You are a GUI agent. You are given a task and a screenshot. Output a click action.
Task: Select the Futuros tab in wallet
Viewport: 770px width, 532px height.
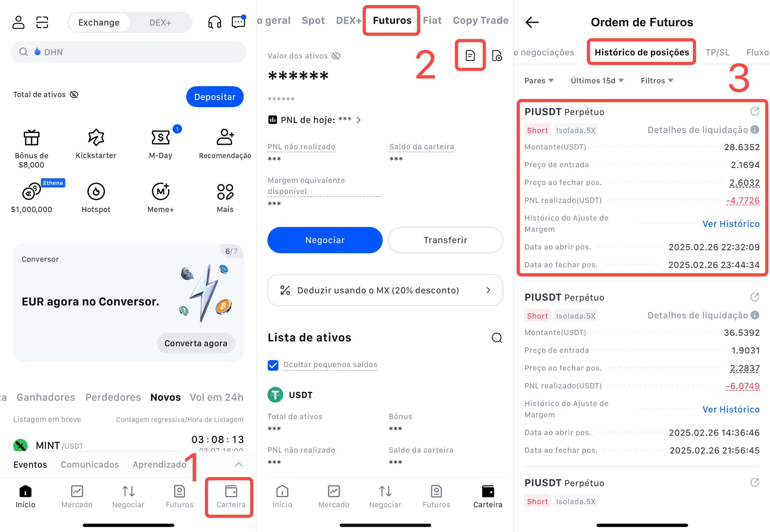coord(392,20)
